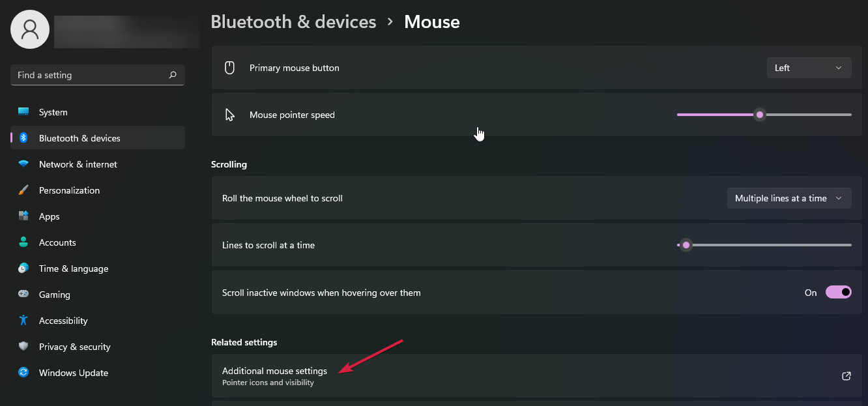
Task: Click the Mouse pointer speed slider
Action: click(x=759, y=115)
